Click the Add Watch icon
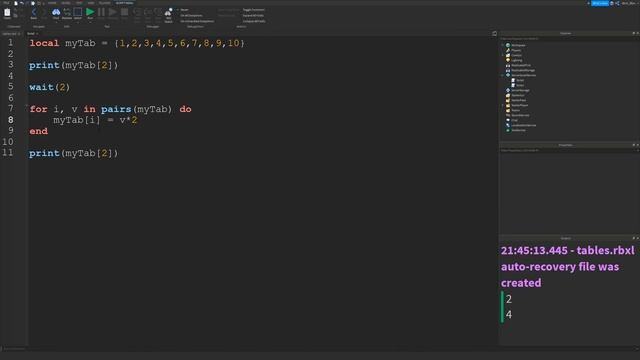Screen dimensions: 640x360 coord(169,15)
